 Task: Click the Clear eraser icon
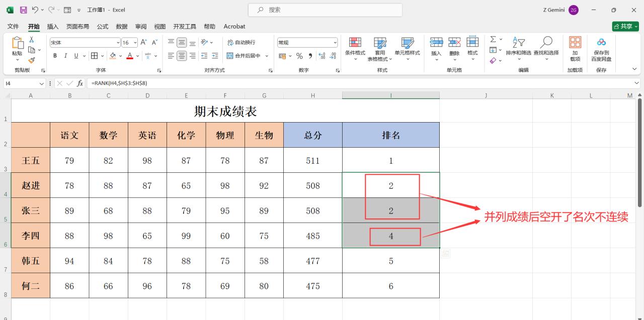click(x=493, y=60)
